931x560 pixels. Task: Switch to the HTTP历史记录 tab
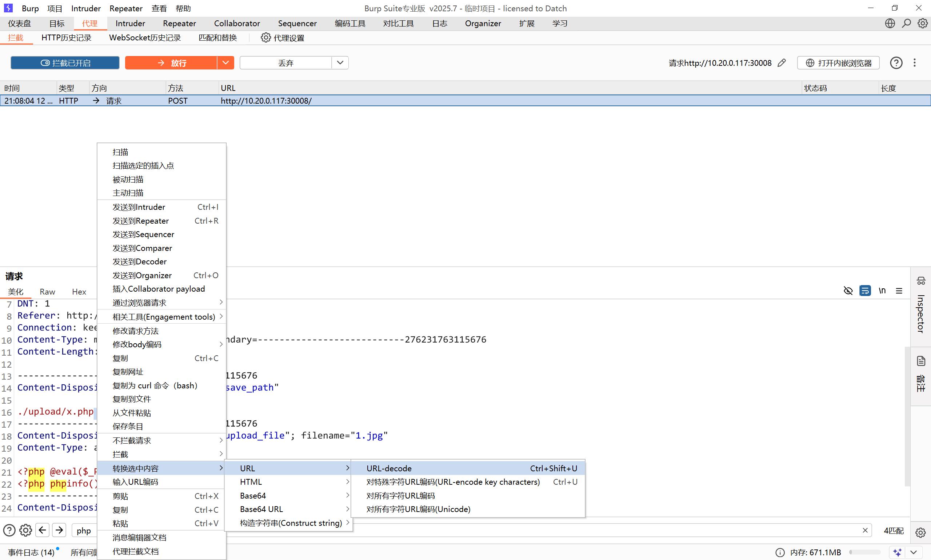click(x=67, y=38)
